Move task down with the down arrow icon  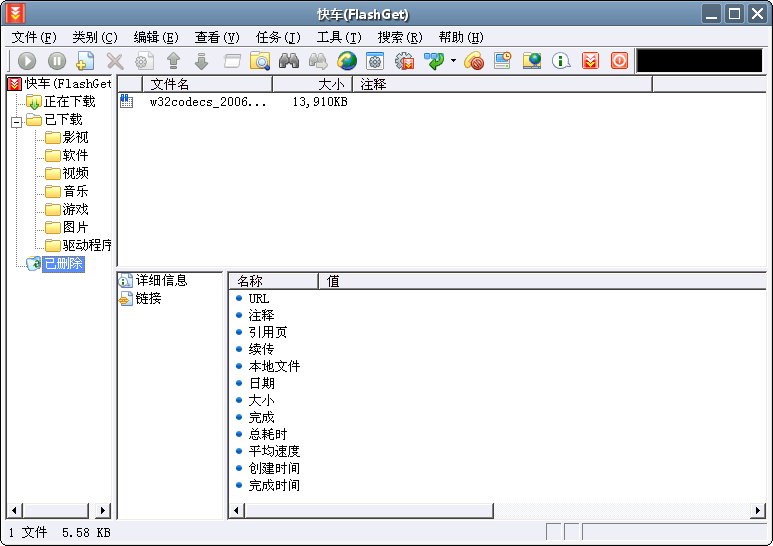click(x=202, y=61)
